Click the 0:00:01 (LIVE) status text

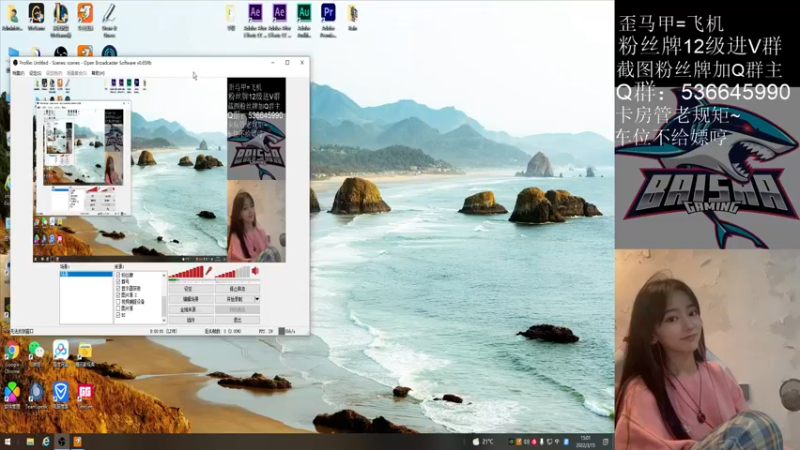(x=163, y=331)
